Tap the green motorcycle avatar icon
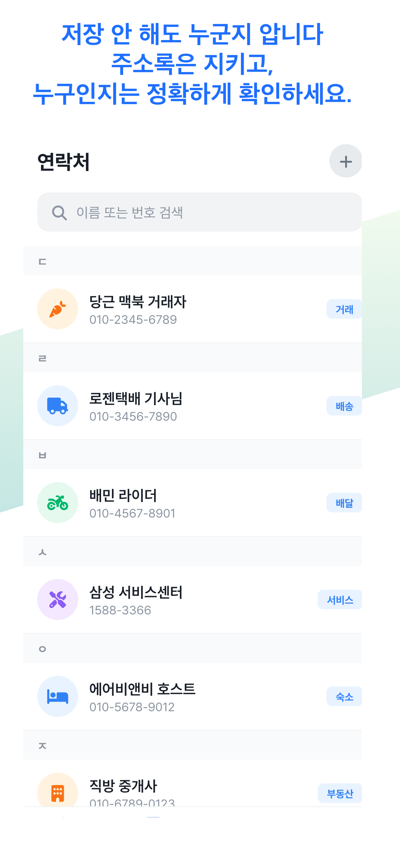This screenshot has width=400, height=868. click(x=58, y=502)
